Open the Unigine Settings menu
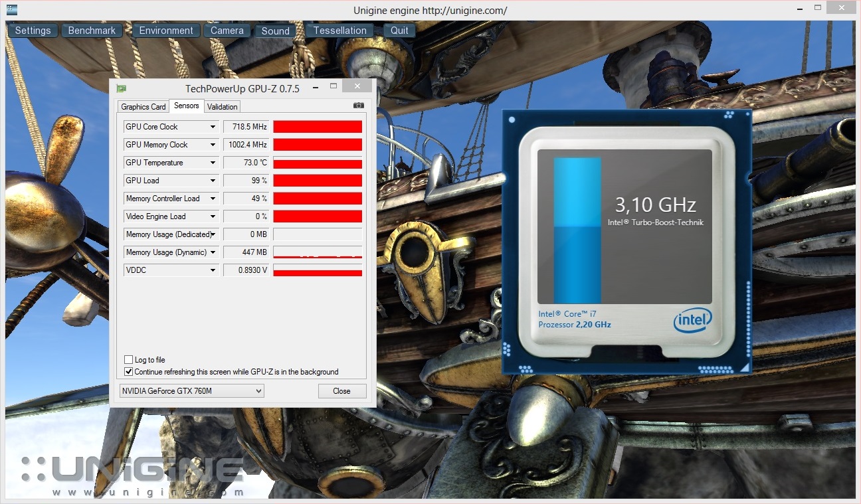The image size is (861, 504). 33,31
